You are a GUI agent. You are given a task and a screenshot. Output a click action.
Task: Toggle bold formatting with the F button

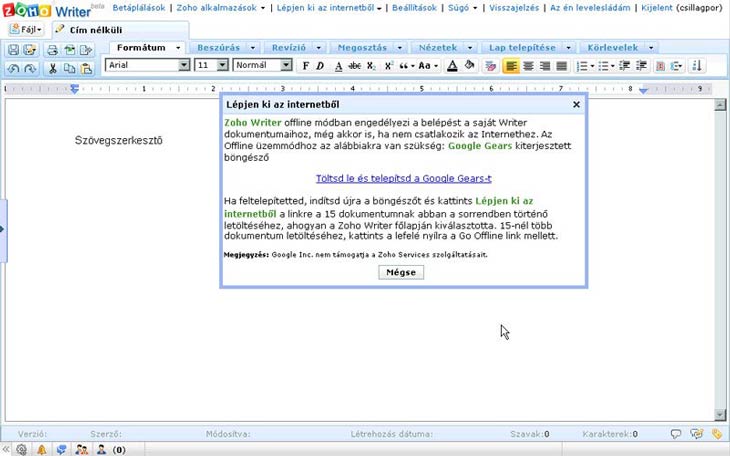pyautogui.click(x=305, y=66)
